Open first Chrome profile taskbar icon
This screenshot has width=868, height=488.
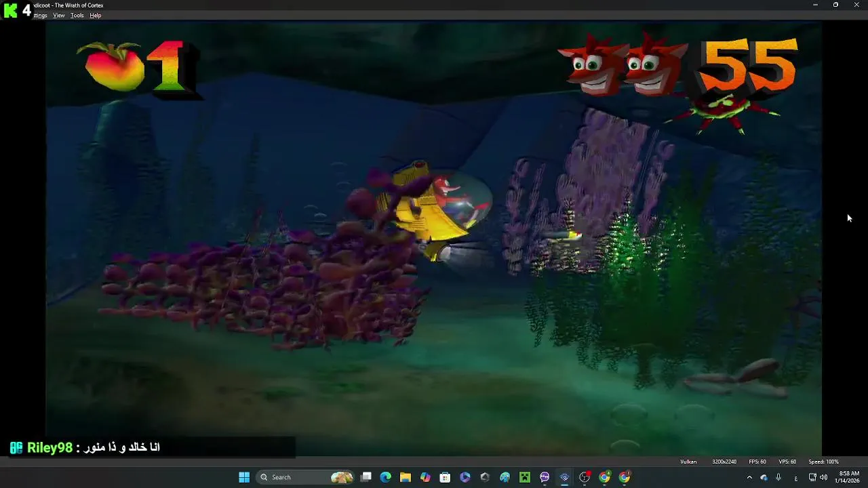[x=604, y=477]
